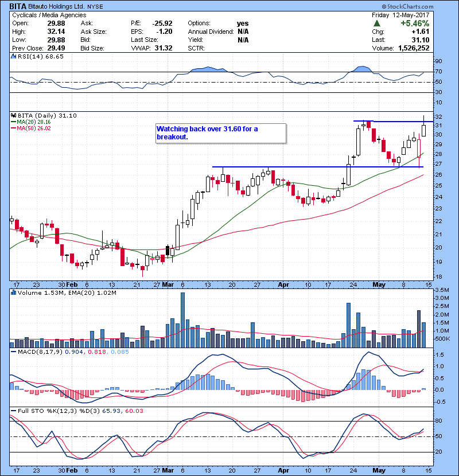
Task: Click the Volume panel bar icon
Action: click(13, 292)
